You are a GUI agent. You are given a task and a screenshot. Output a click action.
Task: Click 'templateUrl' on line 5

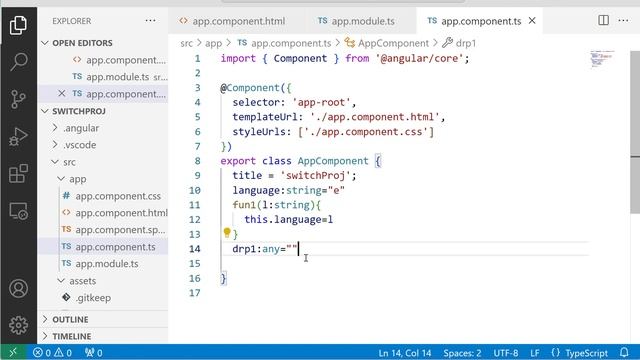point(265,117)
